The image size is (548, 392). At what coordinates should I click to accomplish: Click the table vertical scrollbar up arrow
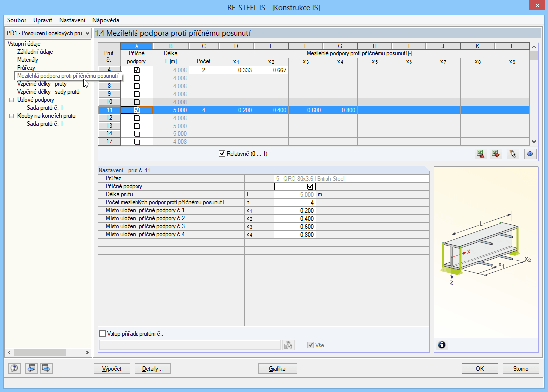point(534,47)
